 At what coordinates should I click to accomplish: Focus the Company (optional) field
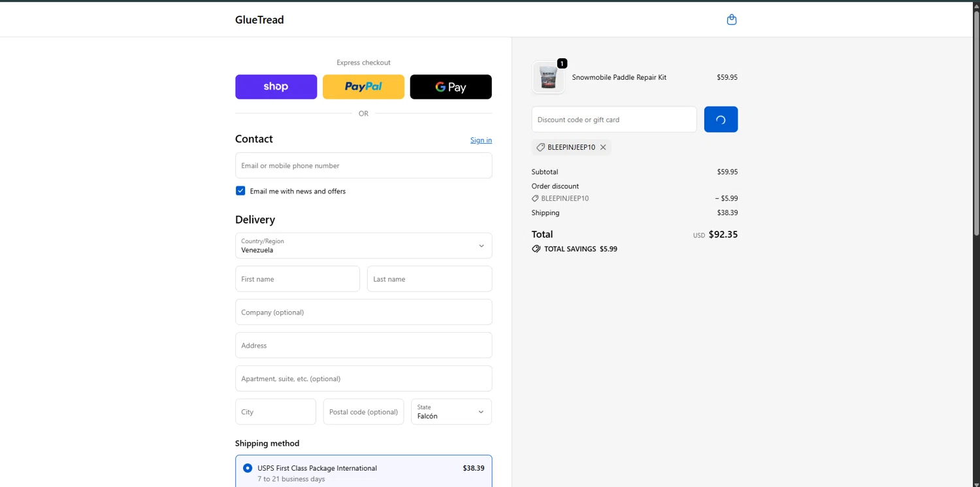click(x=363, y=312)
